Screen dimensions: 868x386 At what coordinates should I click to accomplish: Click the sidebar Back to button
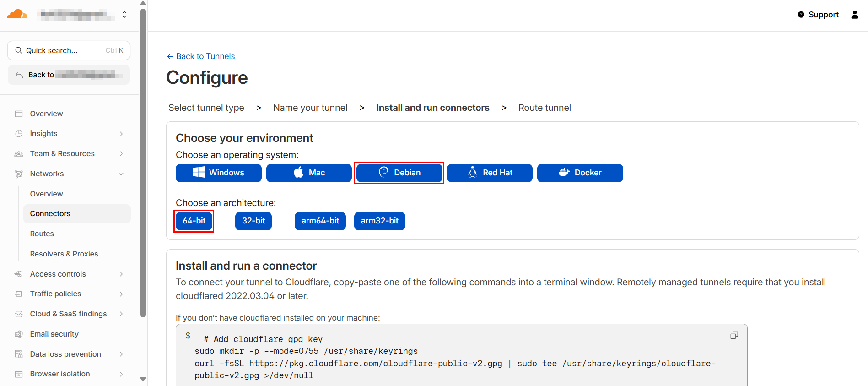69,75
